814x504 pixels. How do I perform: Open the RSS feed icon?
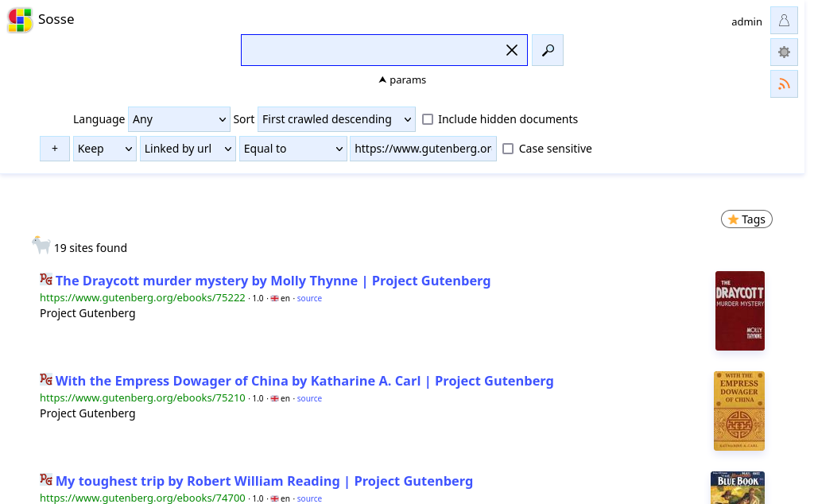click(784, 84)
